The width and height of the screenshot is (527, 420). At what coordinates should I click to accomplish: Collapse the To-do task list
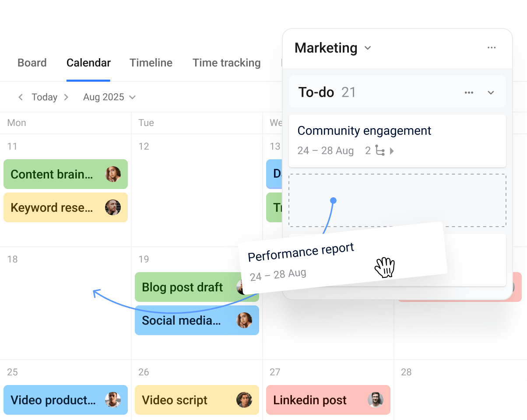(491, 92)
